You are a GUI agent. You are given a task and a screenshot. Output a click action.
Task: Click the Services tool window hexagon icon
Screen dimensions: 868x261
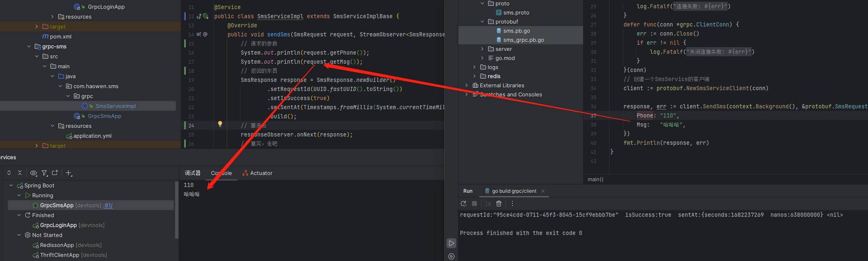pos(451,256)
